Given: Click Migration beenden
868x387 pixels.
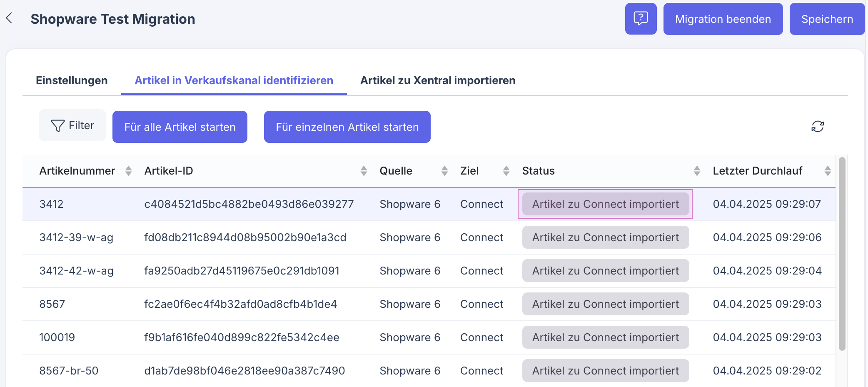Looking at the screenshot, I should (x=723, y=18).
